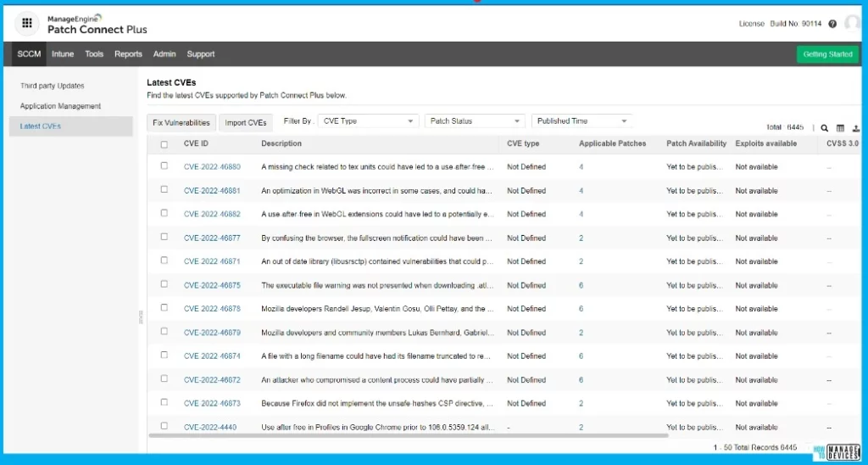Open the user profile avatar
868x465 pixels.
point(853,23)
